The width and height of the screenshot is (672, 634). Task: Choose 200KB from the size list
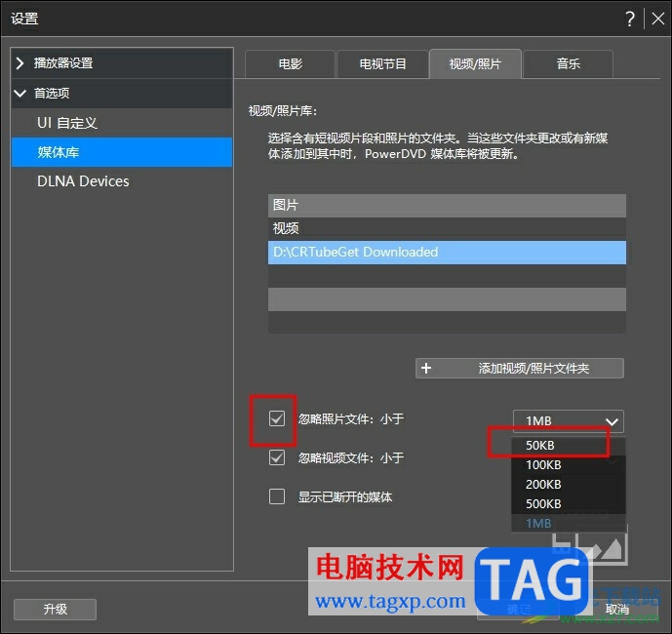(569, 485)
